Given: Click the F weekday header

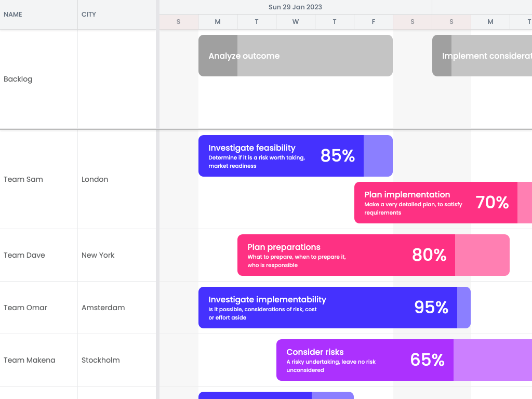Looking at the screenshot, I should 374,22.
